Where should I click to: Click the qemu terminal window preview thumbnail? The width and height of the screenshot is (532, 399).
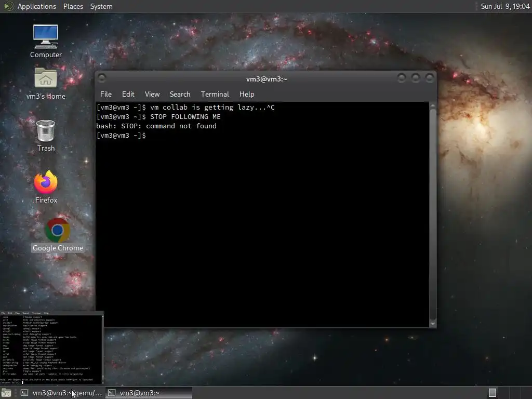[51, 348]
